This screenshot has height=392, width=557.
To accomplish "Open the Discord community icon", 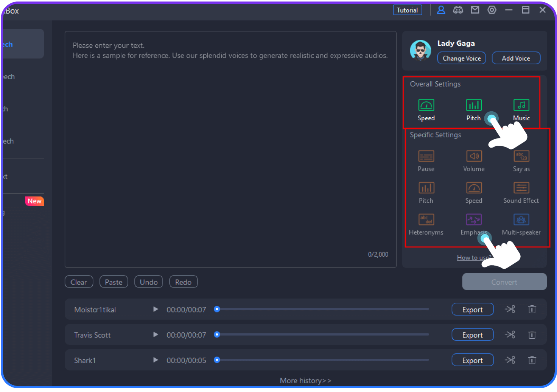I will pos(458,10).
